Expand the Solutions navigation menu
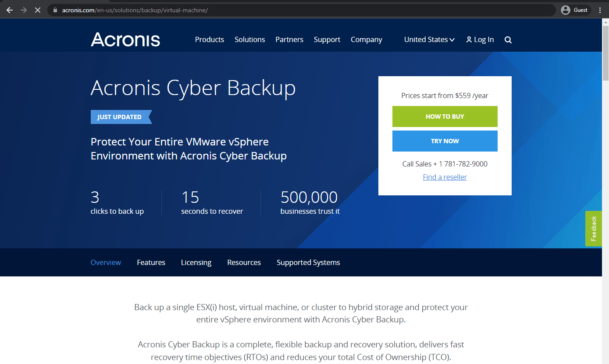This screenshot has height=364, width=609. click(x=249, y=39)
